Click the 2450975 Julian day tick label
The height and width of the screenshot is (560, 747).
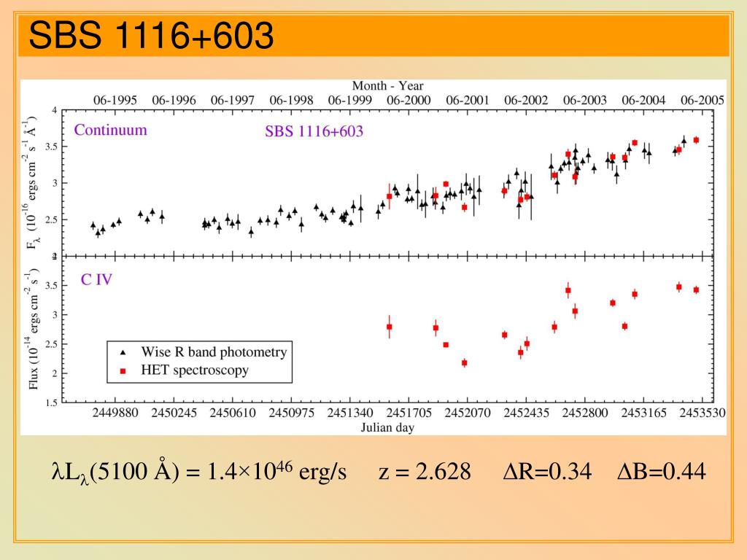(x=291, y=413)
